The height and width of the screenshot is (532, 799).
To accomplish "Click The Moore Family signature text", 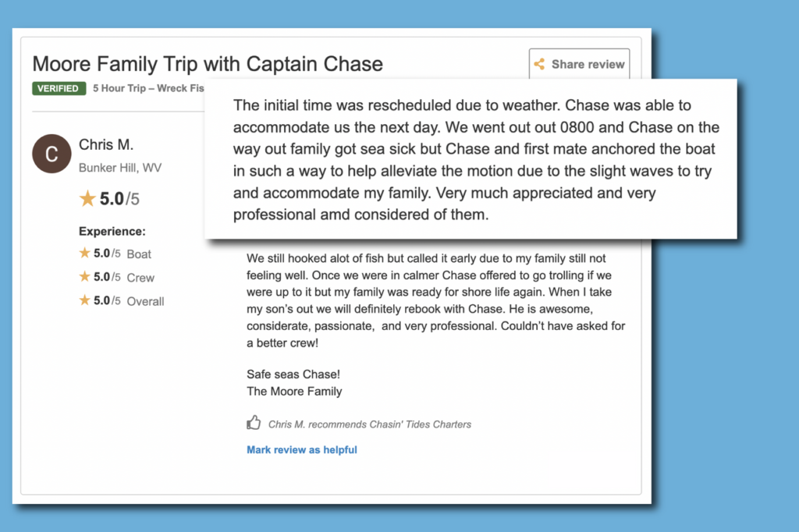I will (x=294, y=392).
